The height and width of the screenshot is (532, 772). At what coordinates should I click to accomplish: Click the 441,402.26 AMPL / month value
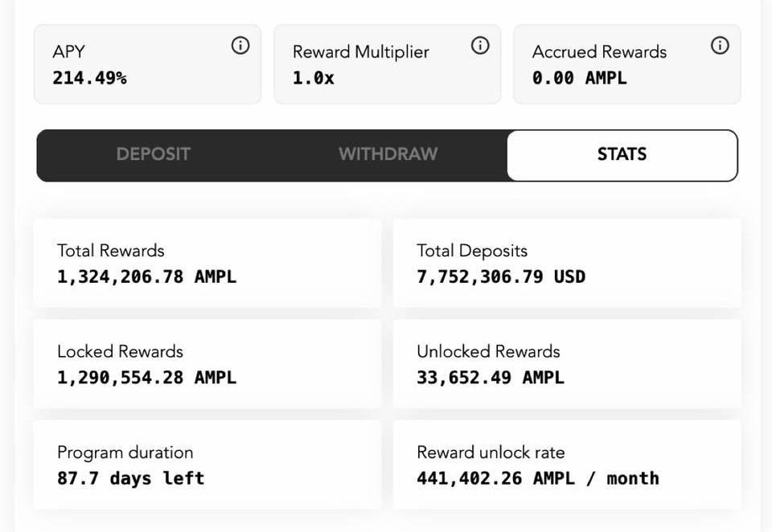538,478
